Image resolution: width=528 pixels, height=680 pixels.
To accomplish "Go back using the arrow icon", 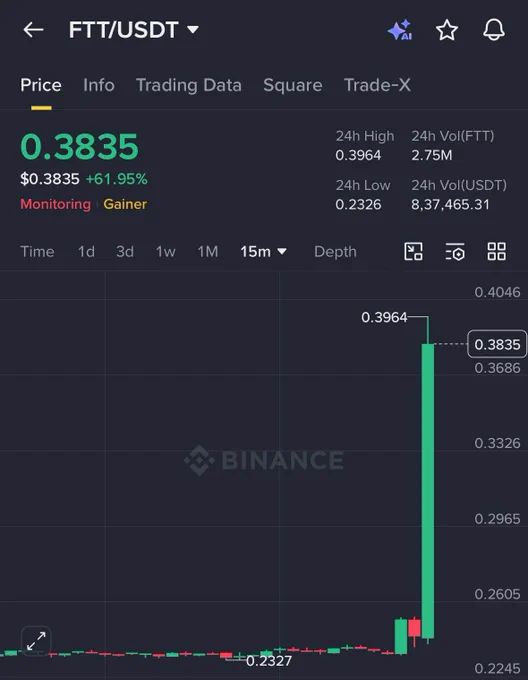I will click(33, 30).
